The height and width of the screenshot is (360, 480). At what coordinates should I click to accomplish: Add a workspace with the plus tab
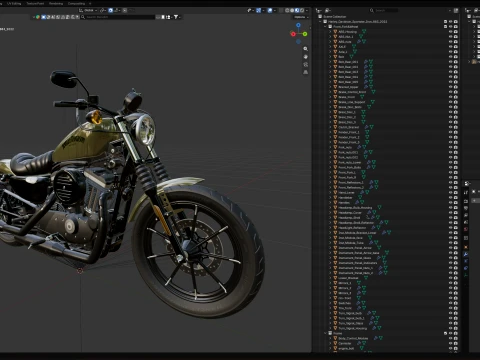point(90,3)
